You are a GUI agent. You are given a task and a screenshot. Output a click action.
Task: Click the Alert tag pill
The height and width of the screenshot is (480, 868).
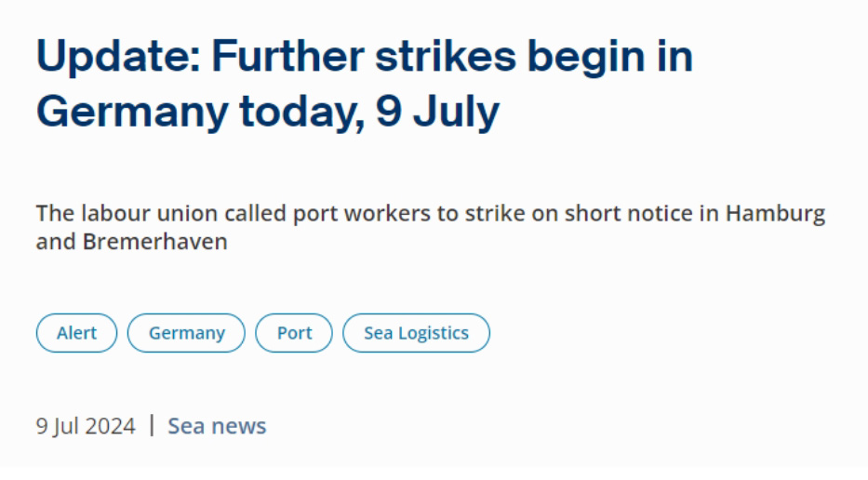pos(76,333)
